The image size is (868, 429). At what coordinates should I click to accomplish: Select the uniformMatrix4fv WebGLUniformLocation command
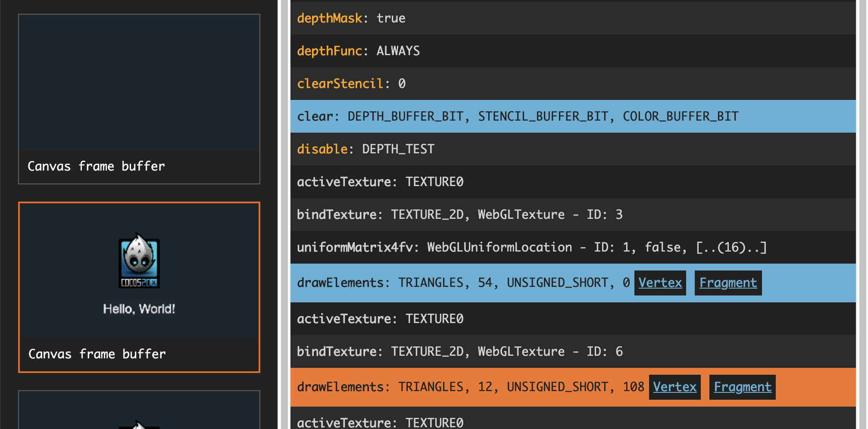pyautogui.click(x=573, y=247)
